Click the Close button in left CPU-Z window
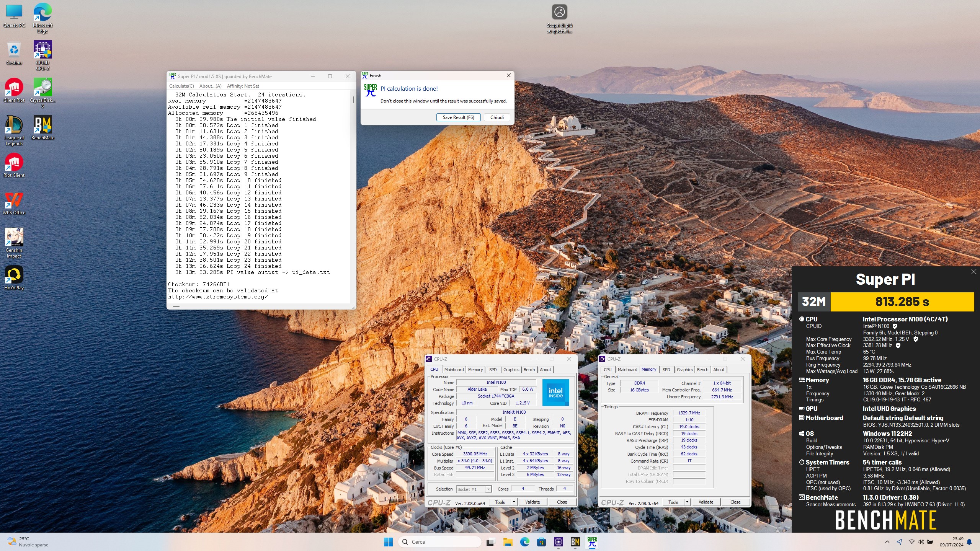This screenshot has width=980, height=551. coord(562,502)
